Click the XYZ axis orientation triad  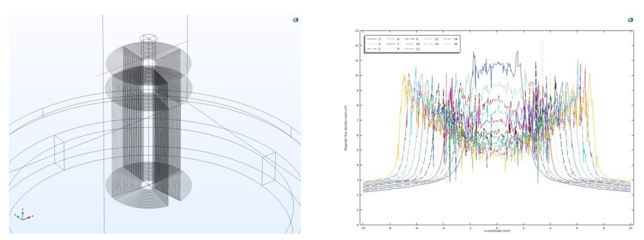[x=24, y=215]
